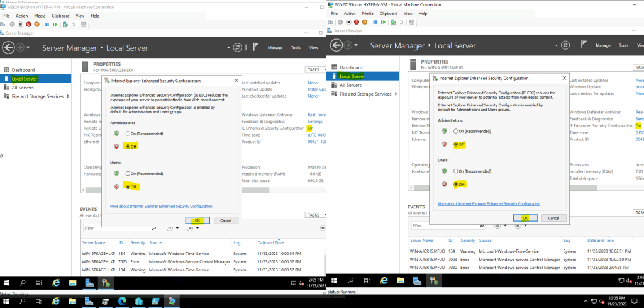The height and width of the screenshot is (308, 644).
Task: Click orange Save icon in W2k2019Srv toolbar
Action: pyautogui.click(x=364, y=22)
